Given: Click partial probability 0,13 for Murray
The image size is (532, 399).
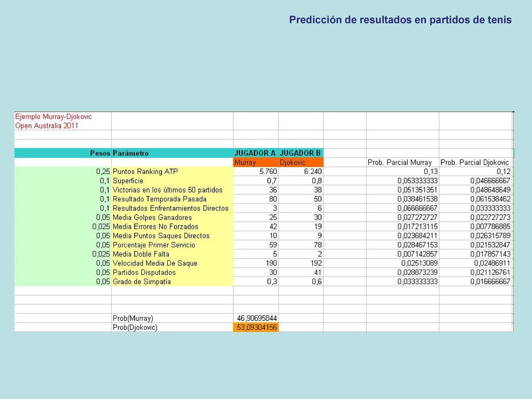Looking at the screenshot, I should point(431,171).
